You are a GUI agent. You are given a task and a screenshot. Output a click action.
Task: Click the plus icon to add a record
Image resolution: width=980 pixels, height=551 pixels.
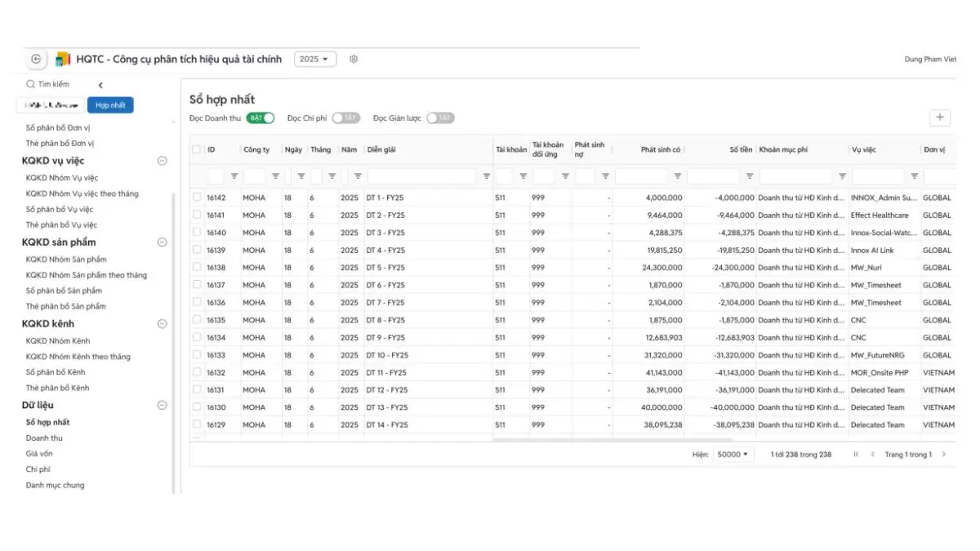(x=940, y=118)
